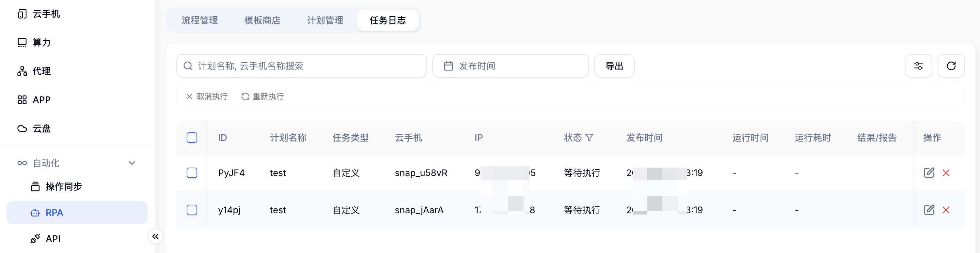
Task: Switch to the 流程管理 tab
Action: point(200,20)
